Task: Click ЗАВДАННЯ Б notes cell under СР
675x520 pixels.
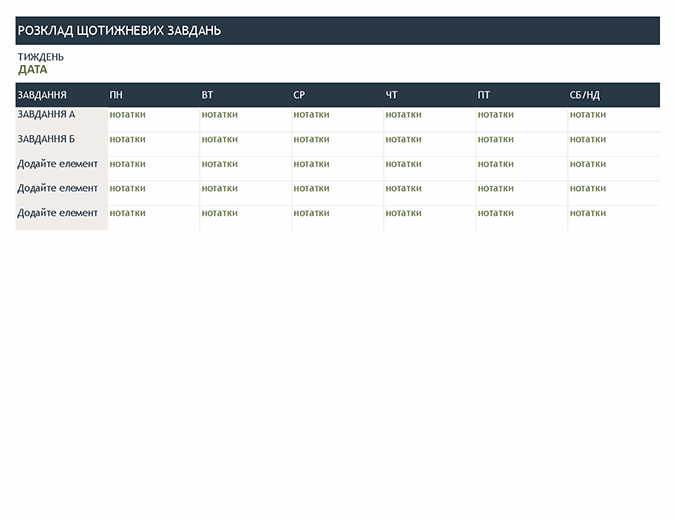Action: (312, 139)
